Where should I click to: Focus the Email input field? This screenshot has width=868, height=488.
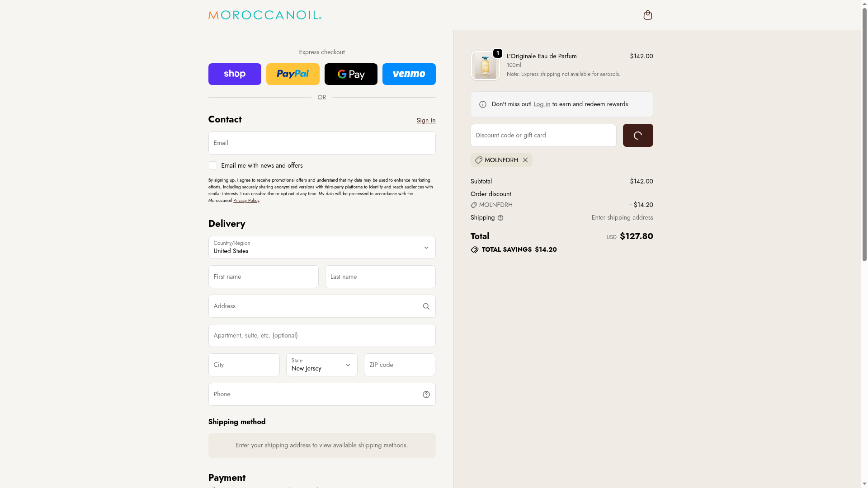[x=321, y=143]
